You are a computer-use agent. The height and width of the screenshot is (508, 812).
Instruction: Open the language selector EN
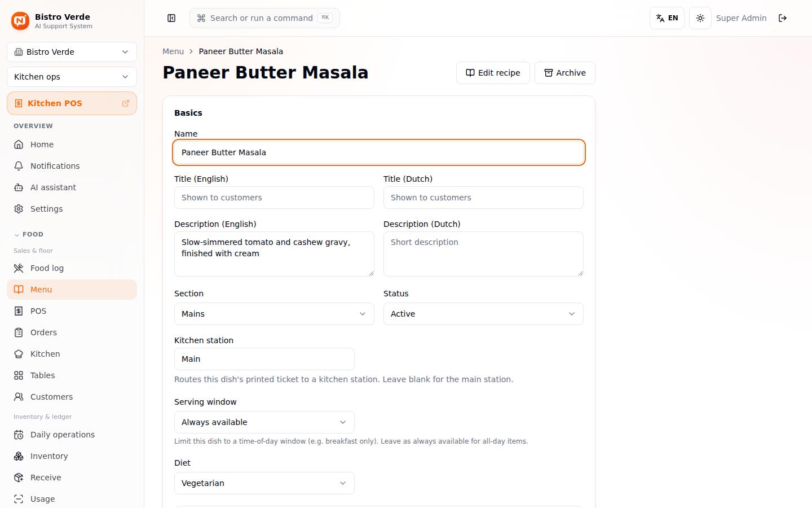pos(667,18)
